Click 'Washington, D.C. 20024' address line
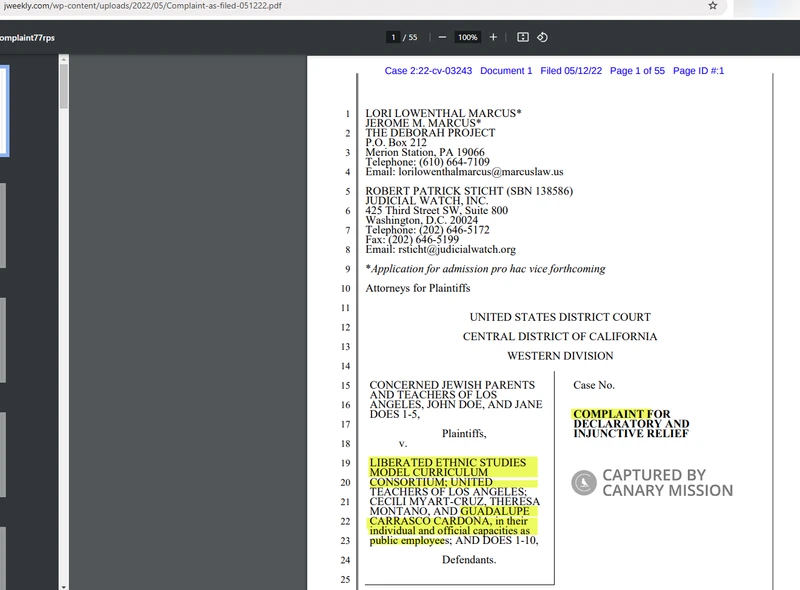This screenshot has width=800, height=590. [421, 220]
